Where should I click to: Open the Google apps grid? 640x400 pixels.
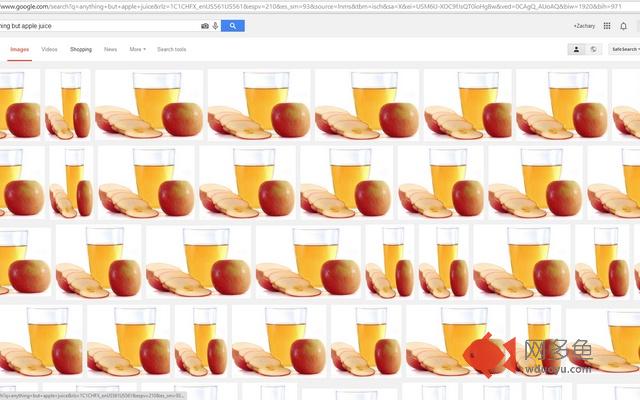point(607,26)
